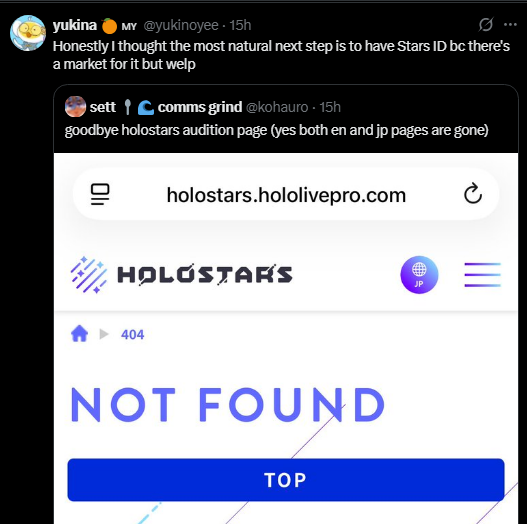Click the Grok circle-slash icon

point(486,24)
